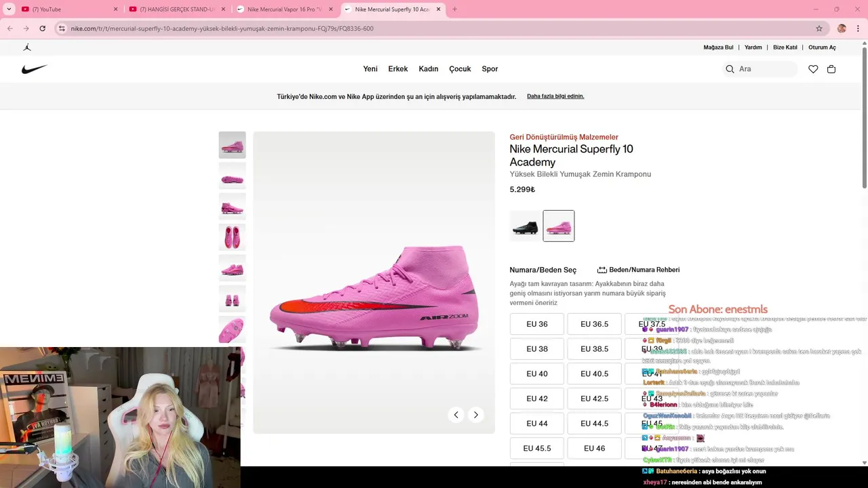Select size EU 42.5
The width and height of the screenshot is (868, 488).
point(595,399)
